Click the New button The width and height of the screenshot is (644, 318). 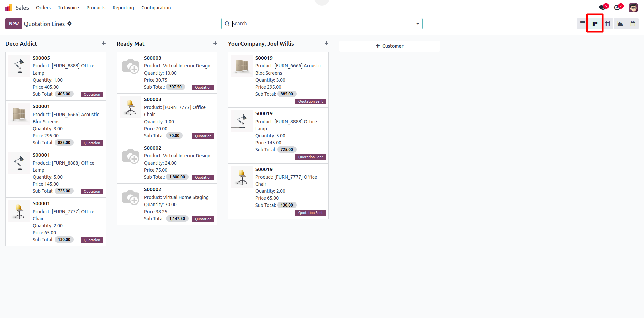pyautogui.click(x=14, y=24)
